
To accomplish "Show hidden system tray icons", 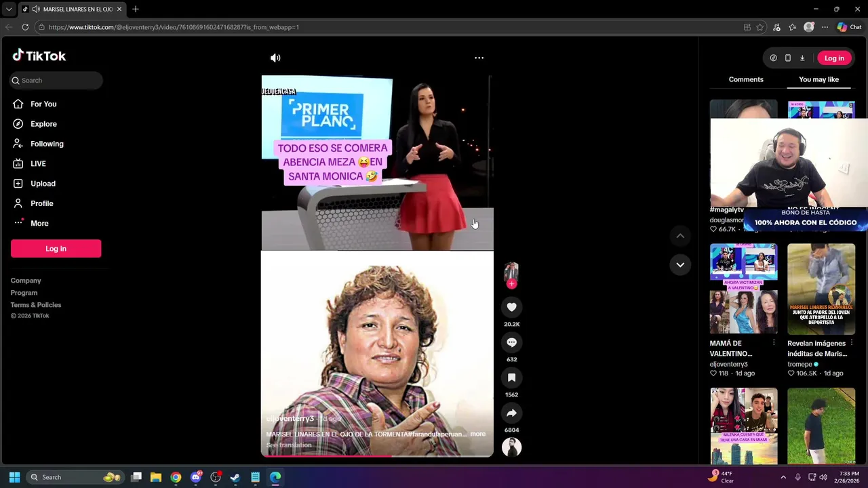I will (783, 477).
